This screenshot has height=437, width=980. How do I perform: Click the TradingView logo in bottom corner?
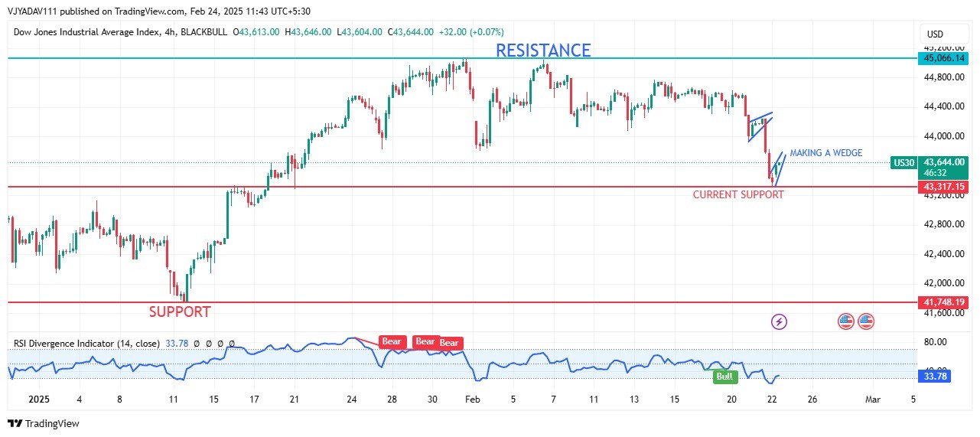[44, 423]
